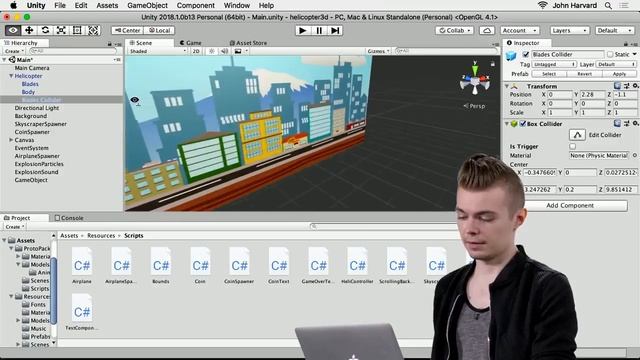The height and width of the screenshot is (360, 640).
Task: Select the TextCompon... C# script
Action: pyautogui.click(x=82, y=312)
